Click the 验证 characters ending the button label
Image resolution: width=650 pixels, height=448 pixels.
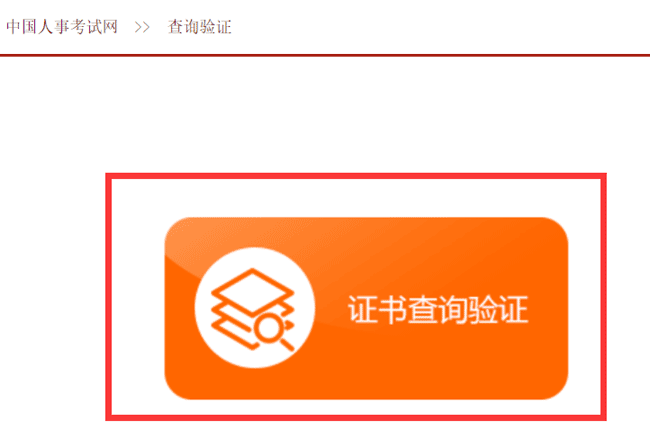(498, 309)
